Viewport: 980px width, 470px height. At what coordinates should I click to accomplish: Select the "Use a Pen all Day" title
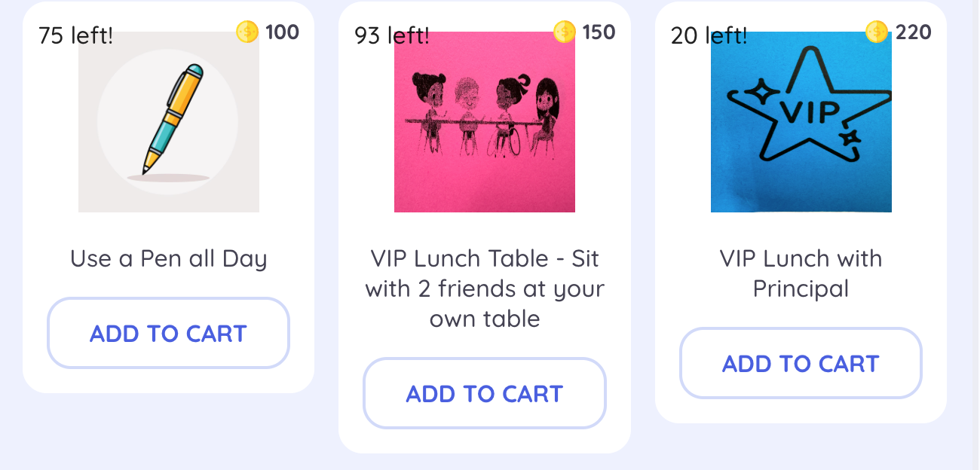[168, 259]
